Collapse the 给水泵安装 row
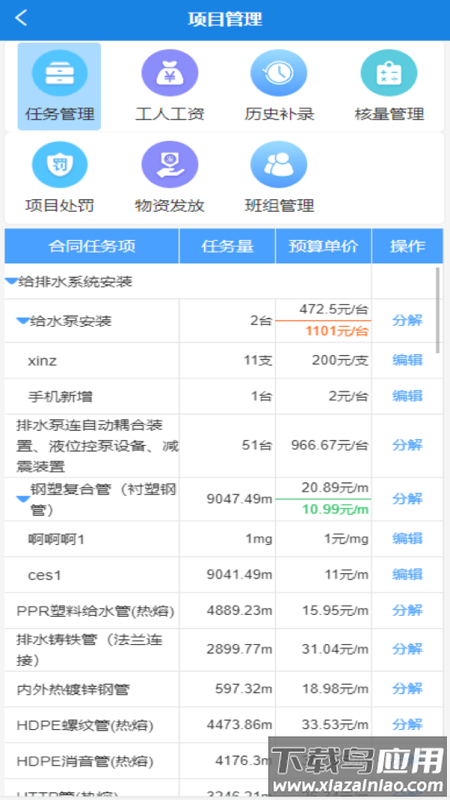 click(22, 321)
